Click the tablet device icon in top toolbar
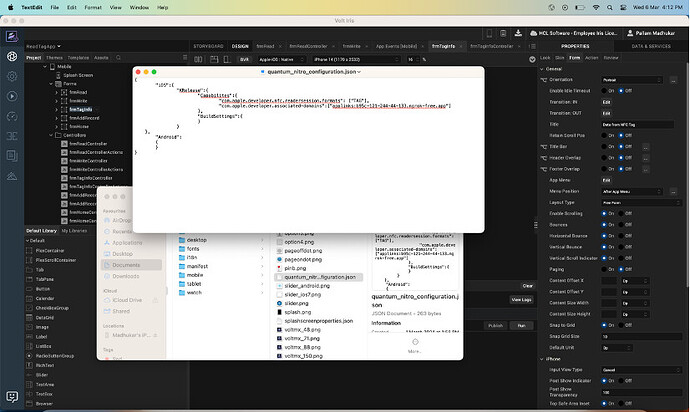This screenshot has width=690, height=412. pos(503,33)
